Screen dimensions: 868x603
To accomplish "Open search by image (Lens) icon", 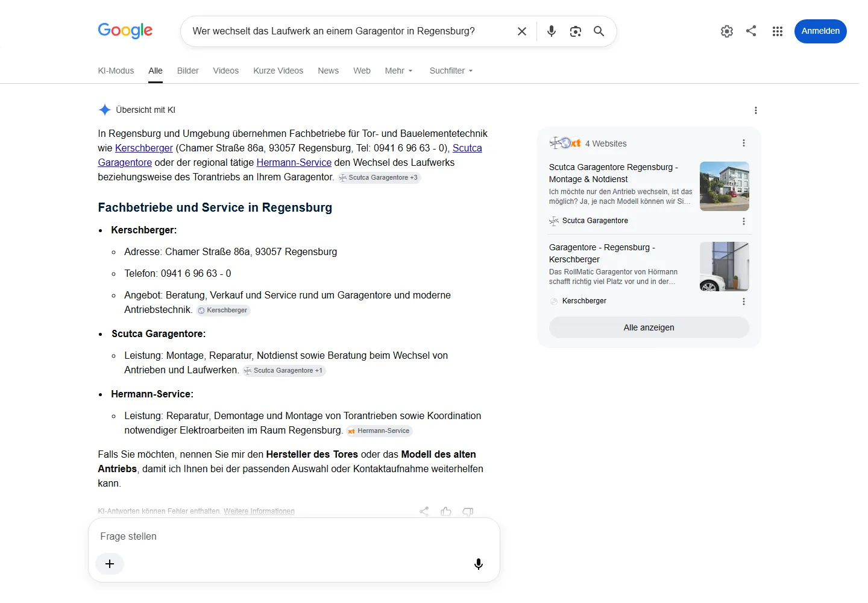I will [576, 31].
